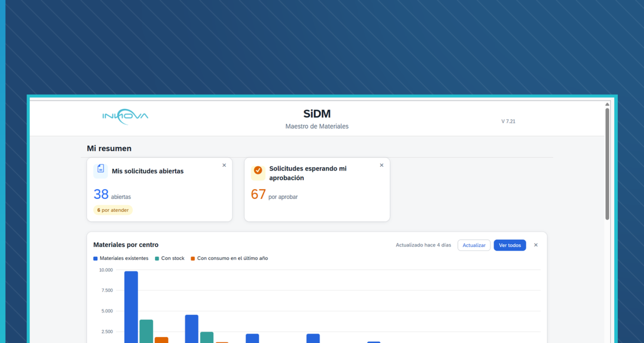The image size is (644, 343).
Task: Click the V 7.21 version label
Action: pyautogui.click(x=508, y=121)
